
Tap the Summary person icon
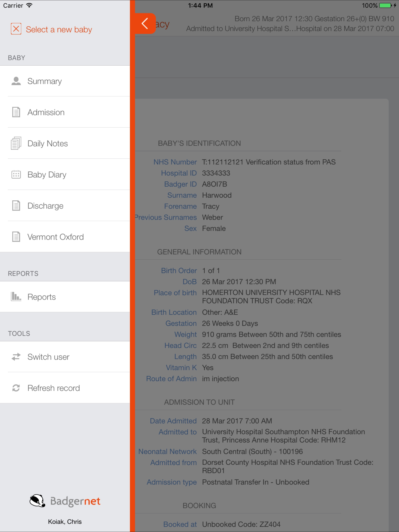tap(16, 81)
